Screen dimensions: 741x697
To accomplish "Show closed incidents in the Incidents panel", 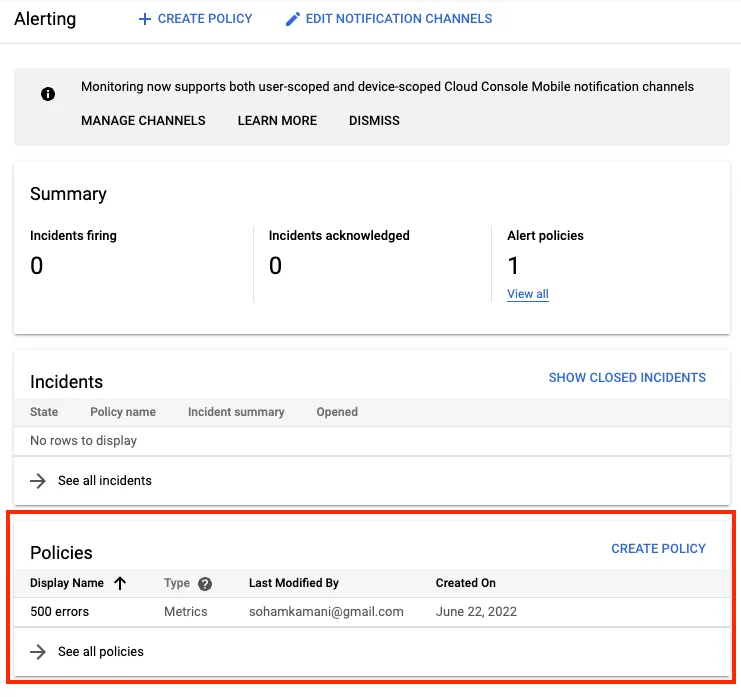I will [x=627, y=378].
